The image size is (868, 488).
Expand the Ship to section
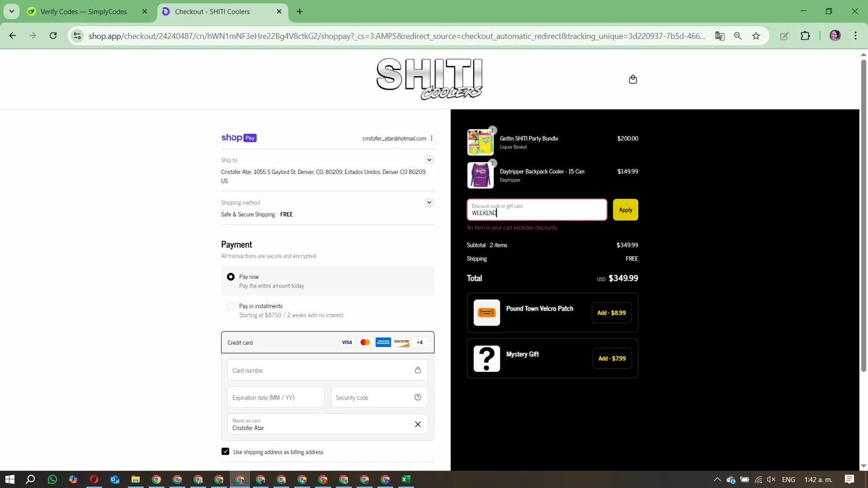[x=429, y=160]
